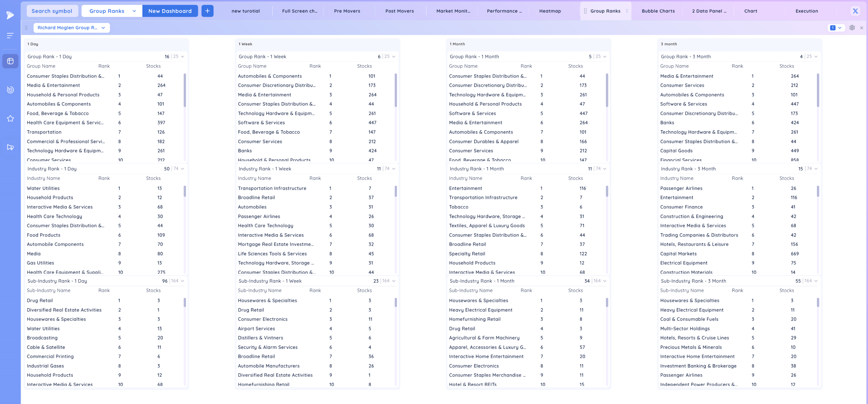Open the Group Ranks tab kebab menu
Image resolution: width=868 pixels, height=404 pixels.
coord(627,11)
